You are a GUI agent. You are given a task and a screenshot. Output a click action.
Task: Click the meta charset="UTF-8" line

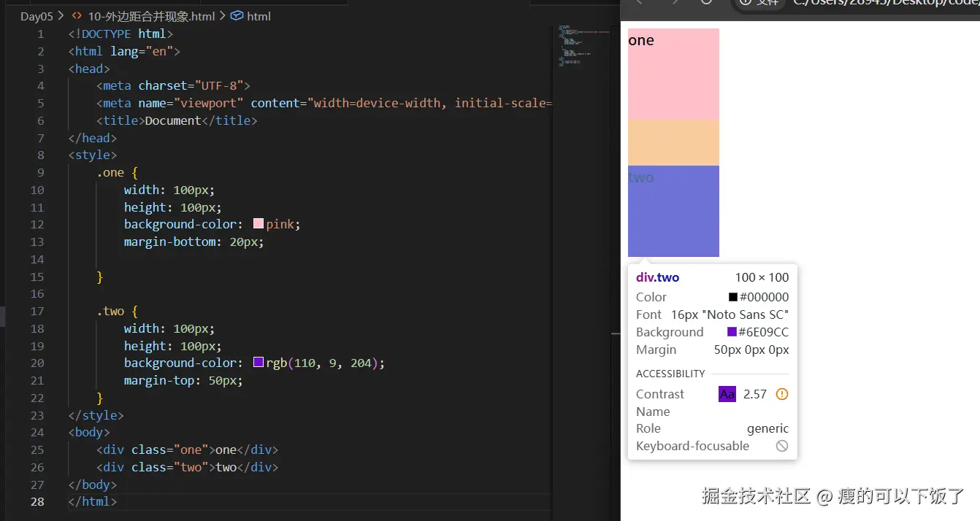coord(173,85)
